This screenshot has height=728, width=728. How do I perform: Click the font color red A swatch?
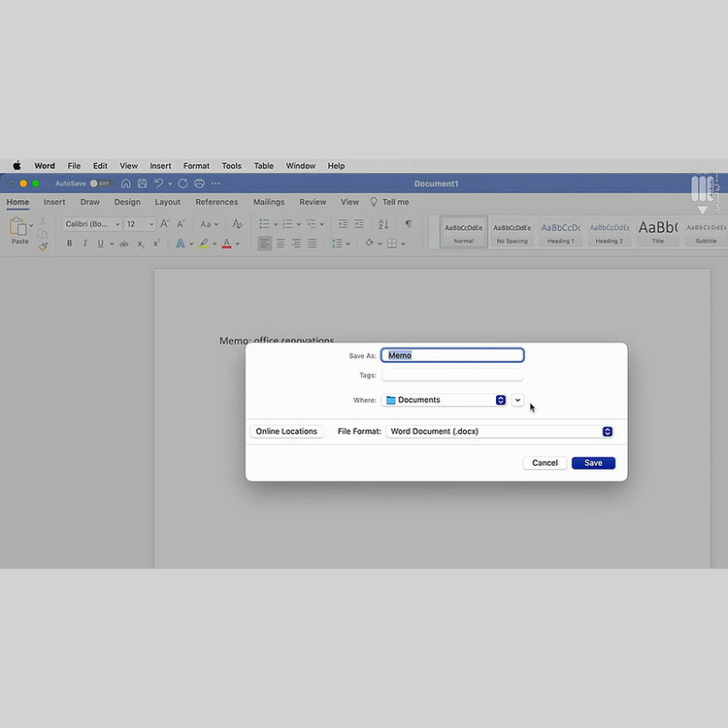click(226, 244)
